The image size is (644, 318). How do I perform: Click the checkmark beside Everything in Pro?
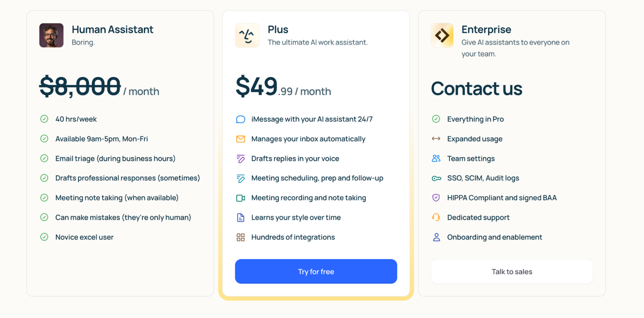(x=436, y=119)
